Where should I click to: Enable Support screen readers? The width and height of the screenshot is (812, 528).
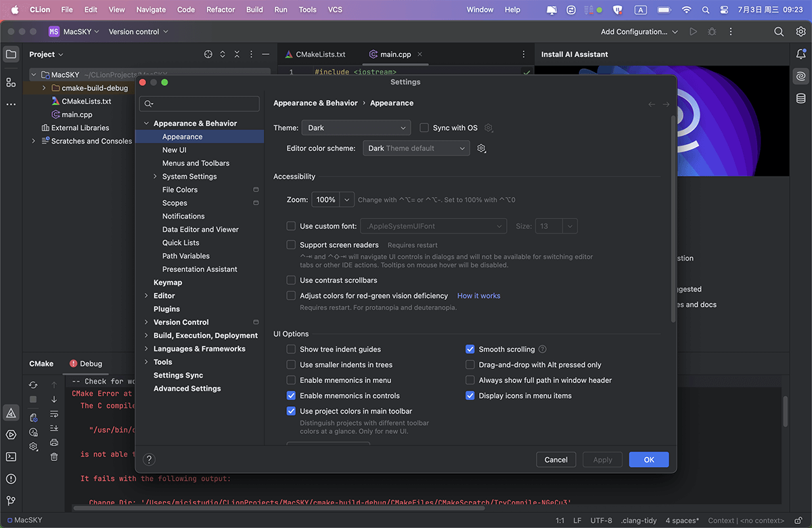click(291, 245)
